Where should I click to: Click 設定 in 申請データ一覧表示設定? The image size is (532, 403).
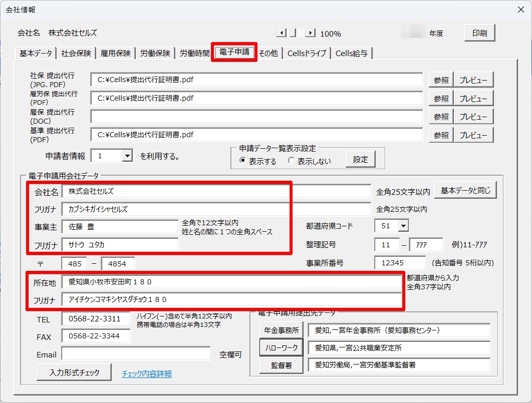pyautogui.click(x=362, y=159)
